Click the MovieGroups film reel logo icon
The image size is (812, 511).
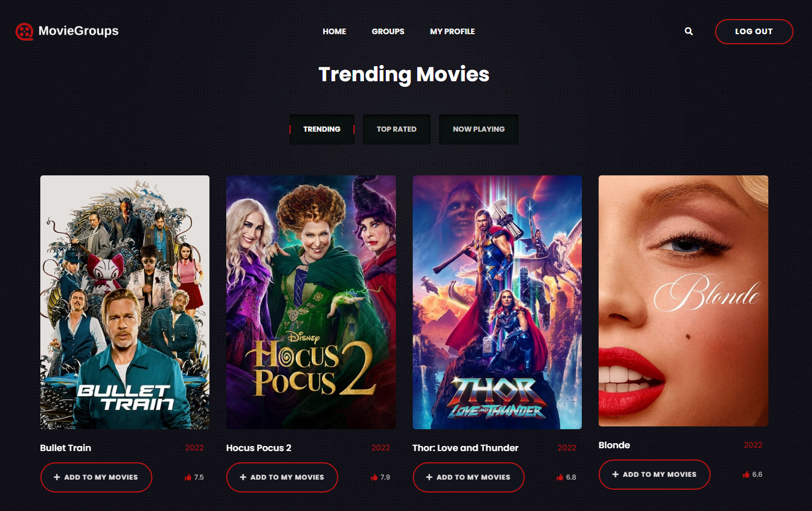pyautogui.click(x=24, y=31)
